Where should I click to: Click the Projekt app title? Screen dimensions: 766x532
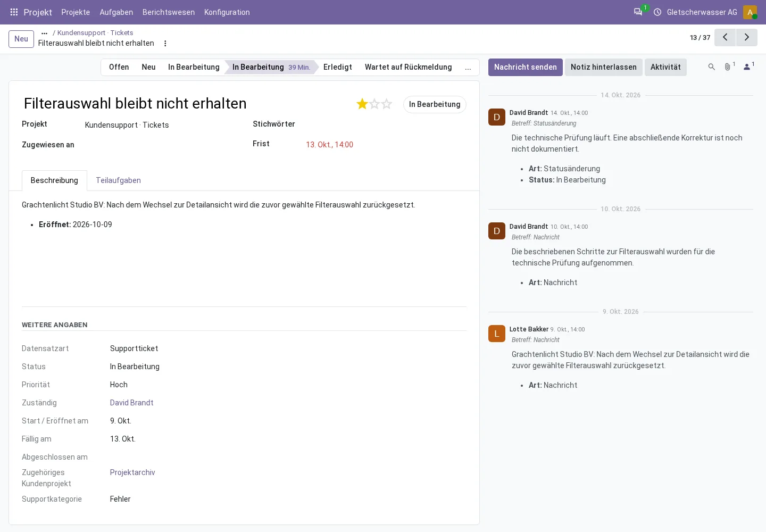(x=38, y=12)
